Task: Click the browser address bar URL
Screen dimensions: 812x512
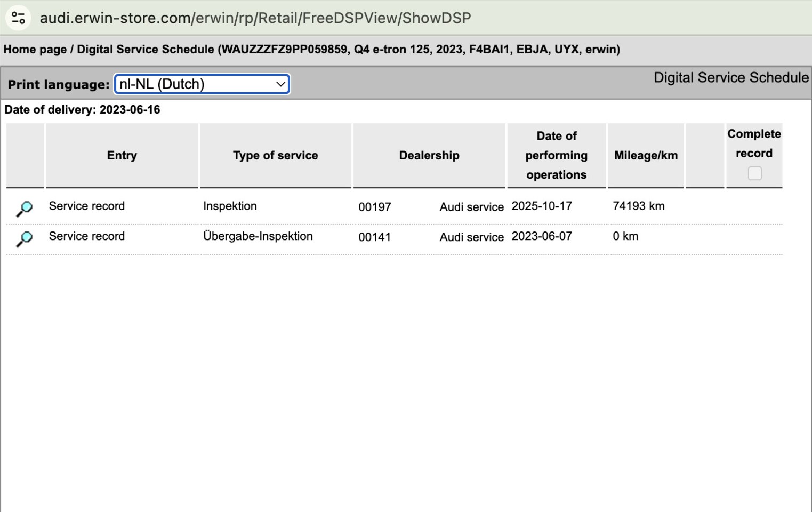Action: tap(255, 18)
